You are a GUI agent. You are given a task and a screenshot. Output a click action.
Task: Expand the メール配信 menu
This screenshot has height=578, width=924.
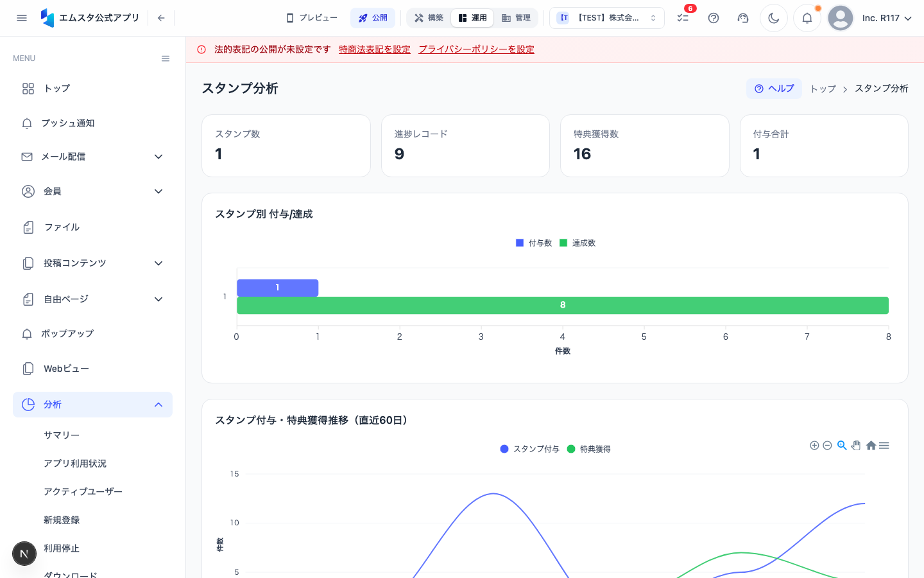point(92,157)
